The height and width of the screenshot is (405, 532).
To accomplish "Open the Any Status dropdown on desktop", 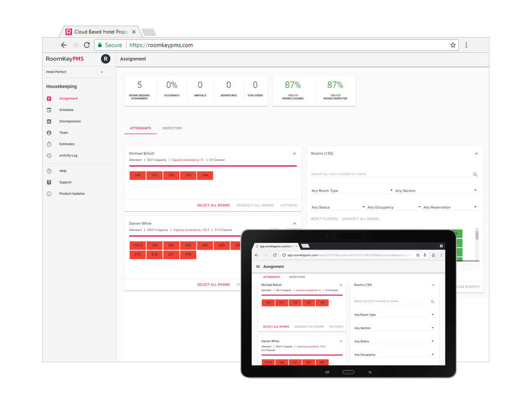I will tap(338, 207).
